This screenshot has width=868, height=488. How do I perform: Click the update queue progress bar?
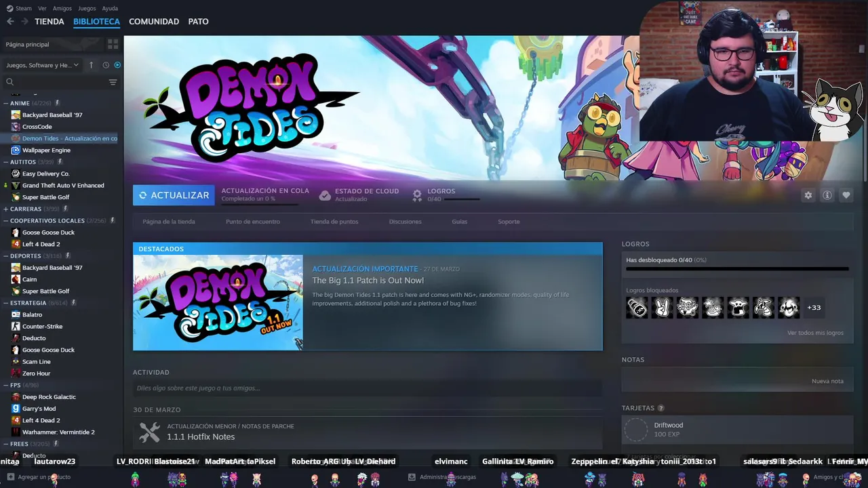point(260,204)
